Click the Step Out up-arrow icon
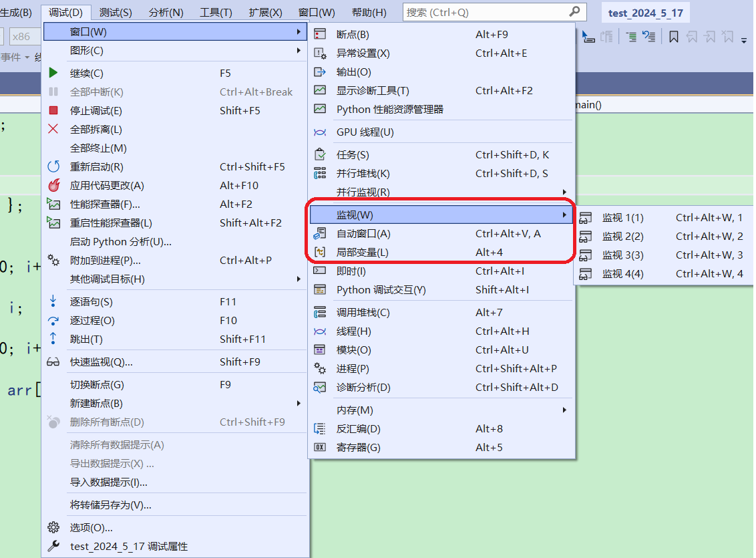 click(53, 339)
